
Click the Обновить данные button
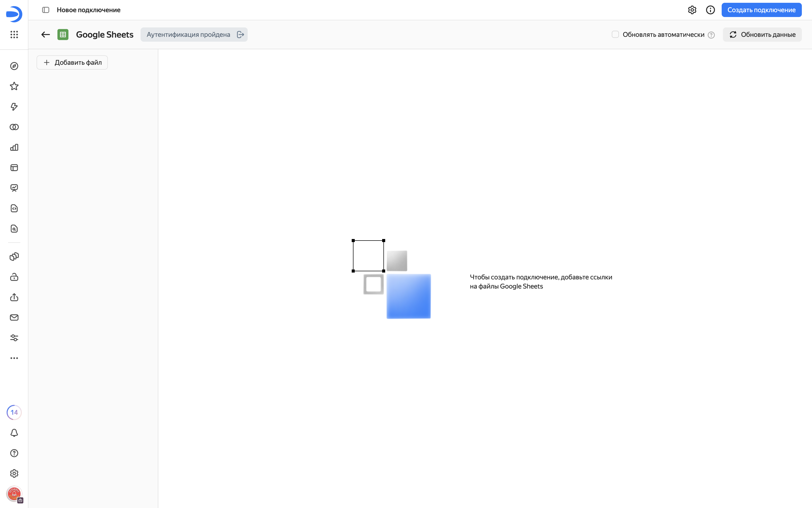click(762, 35)
